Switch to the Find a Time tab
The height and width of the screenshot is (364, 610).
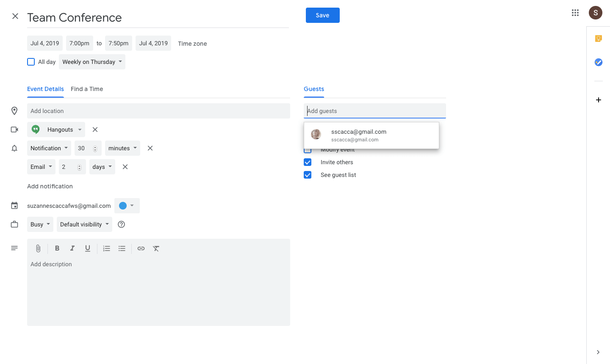click(87, 89)
